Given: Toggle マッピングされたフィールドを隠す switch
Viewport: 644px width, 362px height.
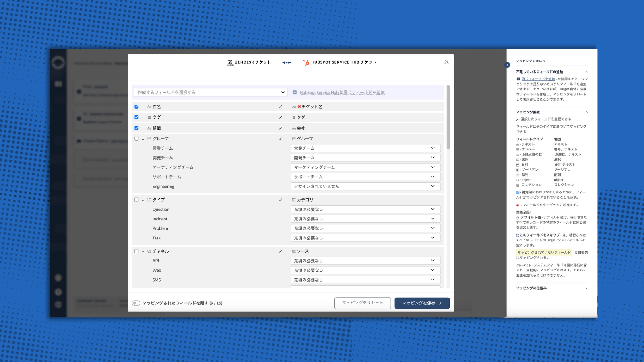Looking at the screenshot, I should (136, 303).
